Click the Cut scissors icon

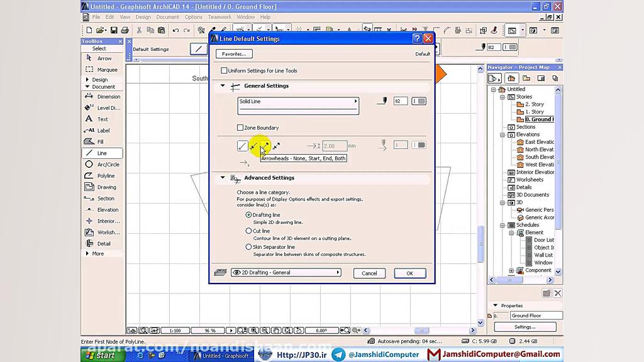[x=139, y=30]
